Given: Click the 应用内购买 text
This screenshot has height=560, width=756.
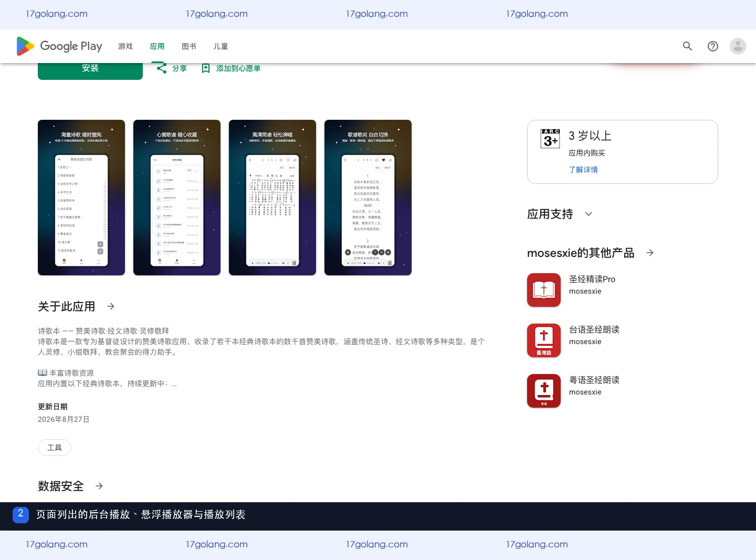Looking at the screenshot, I should (x=587, y=153).
